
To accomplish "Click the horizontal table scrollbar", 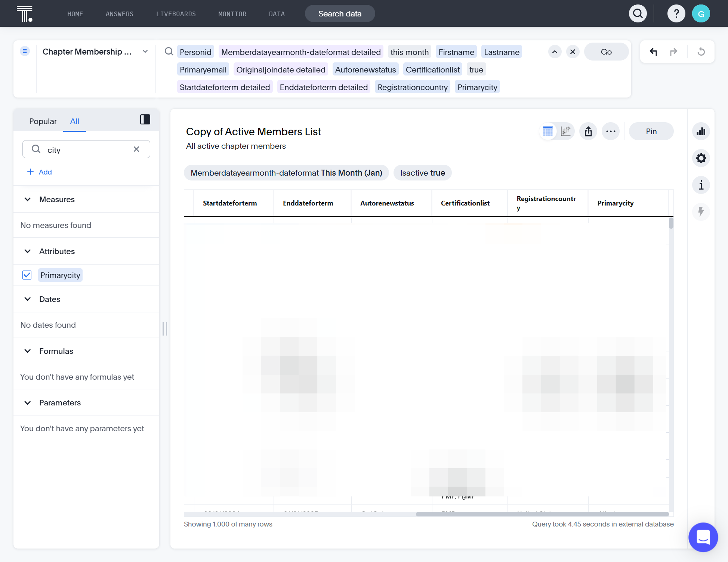I will click(542, 514).
